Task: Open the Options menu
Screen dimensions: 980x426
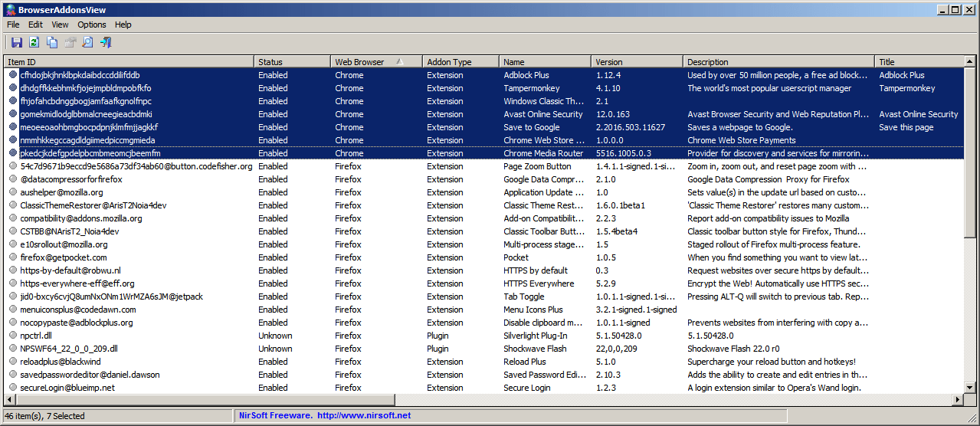Action: [92, 25]
